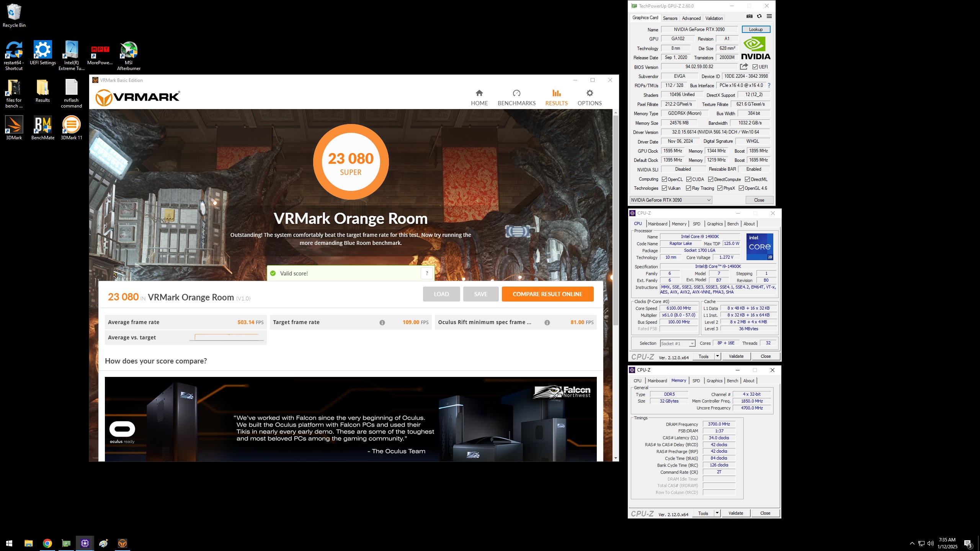Click Falcon Northwest advertisement banner
Screen dimensions: 980x551
click(x=351, y=419)
